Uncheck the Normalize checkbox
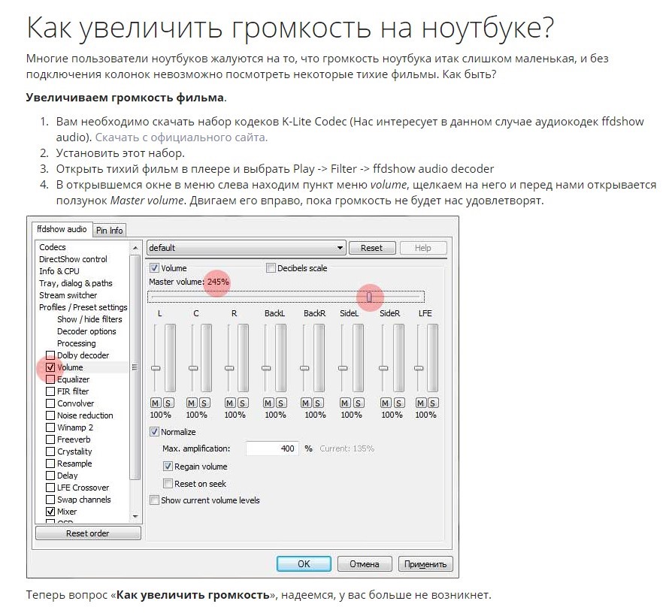This screenshot has height=616, width=672. (155, 432)
